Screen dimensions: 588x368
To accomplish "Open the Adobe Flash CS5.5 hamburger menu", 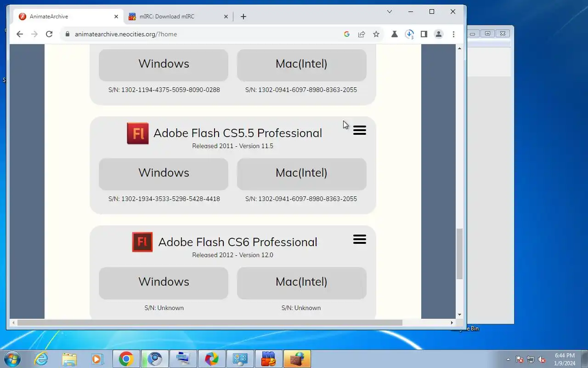I will point(360,131).
